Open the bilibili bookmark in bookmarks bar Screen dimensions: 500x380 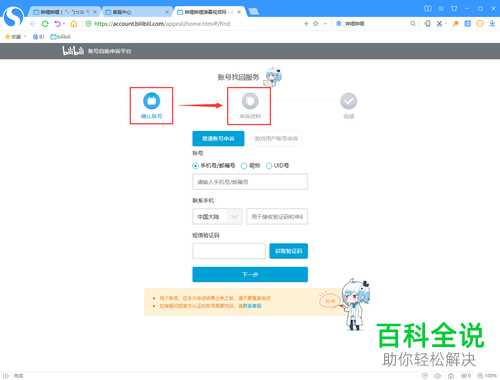coord(60,37)
